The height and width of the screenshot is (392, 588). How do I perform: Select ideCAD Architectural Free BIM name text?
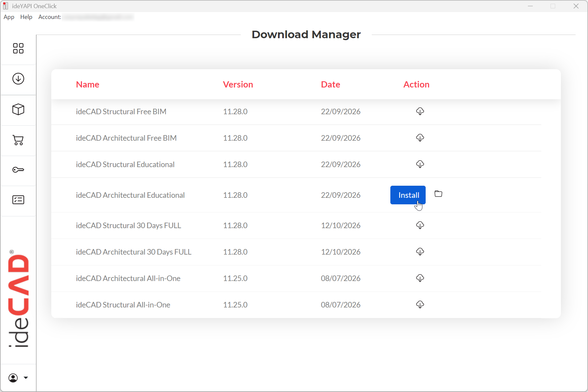[126, 138]
